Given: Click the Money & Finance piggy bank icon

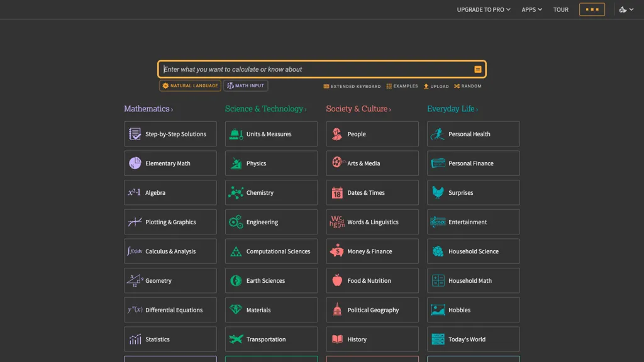Looking at the screenshot, I should 337,251.
